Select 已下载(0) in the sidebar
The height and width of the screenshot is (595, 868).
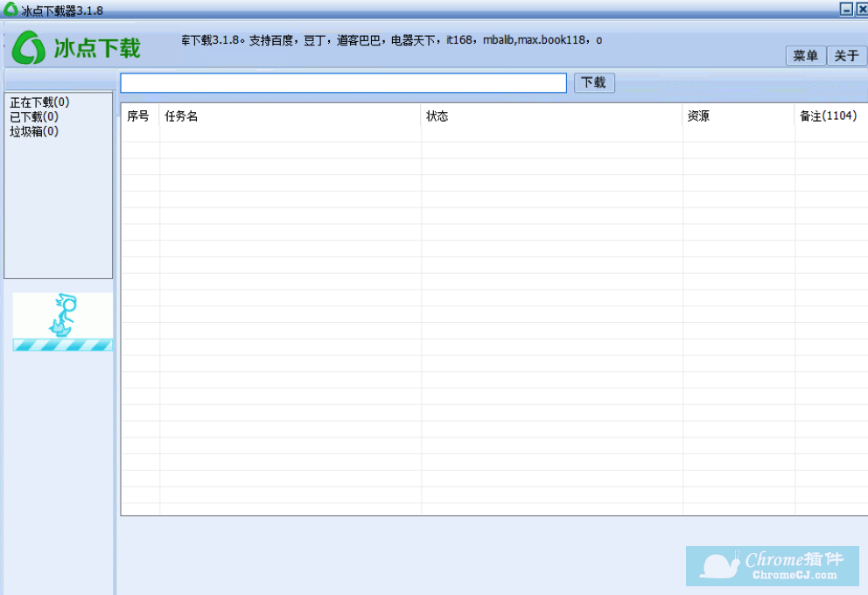point(34,116)
